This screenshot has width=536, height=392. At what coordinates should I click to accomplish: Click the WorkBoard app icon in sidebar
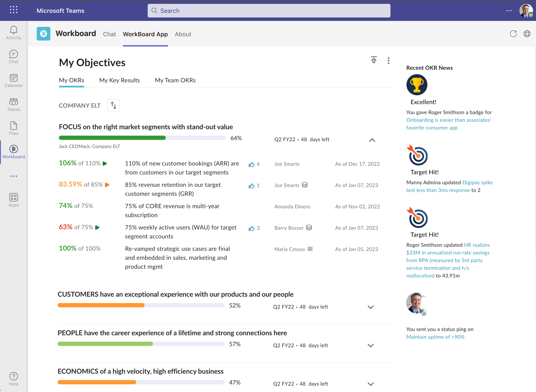click(x=14, y=149)
